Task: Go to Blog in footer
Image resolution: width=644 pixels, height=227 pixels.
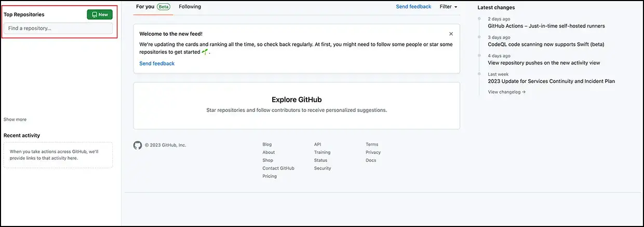Action: pyautogui.click(x=267, y=145)
